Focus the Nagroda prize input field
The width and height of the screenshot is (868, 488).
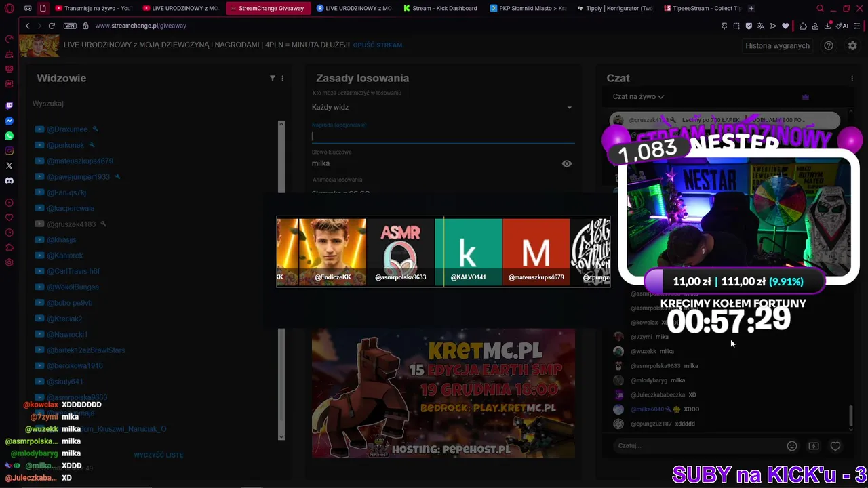click(443, 136)
